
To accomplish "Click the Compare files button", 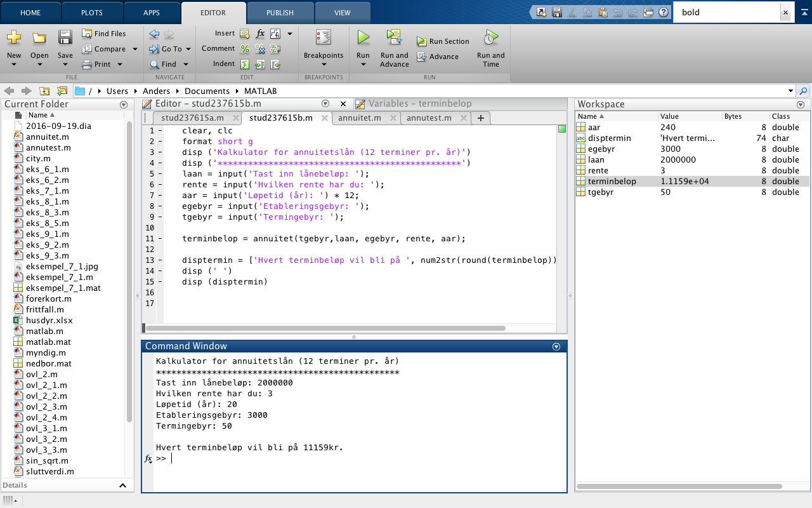I will point(105,49).
